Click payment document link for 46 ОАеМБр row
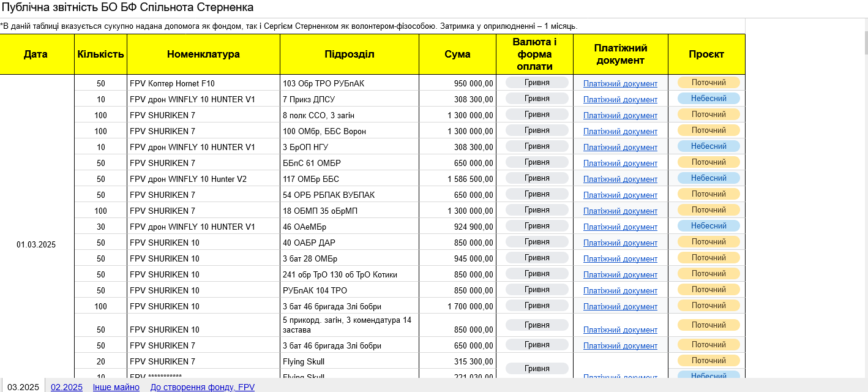Screen dimensions: 868x392 [620, 227]
